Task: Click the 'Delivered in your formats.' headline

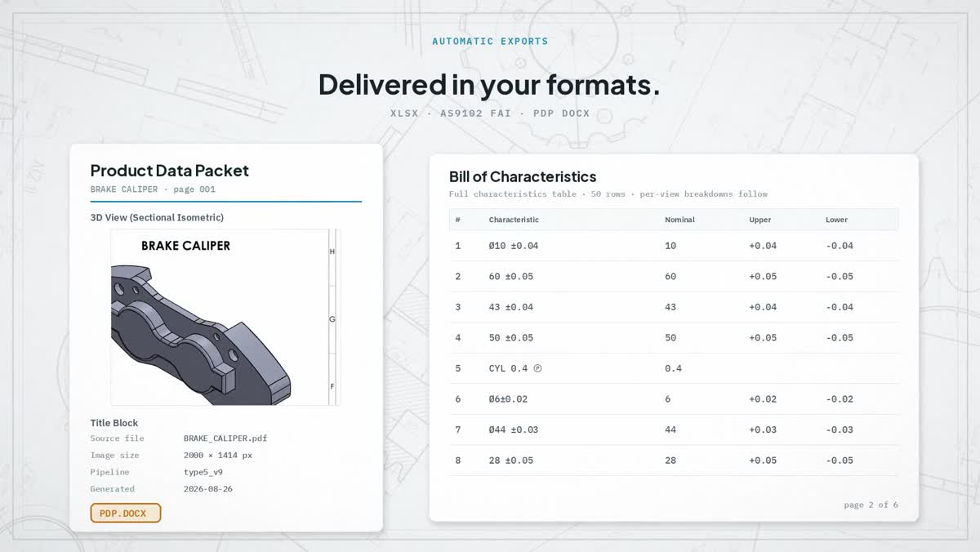Action: (489, 84)
